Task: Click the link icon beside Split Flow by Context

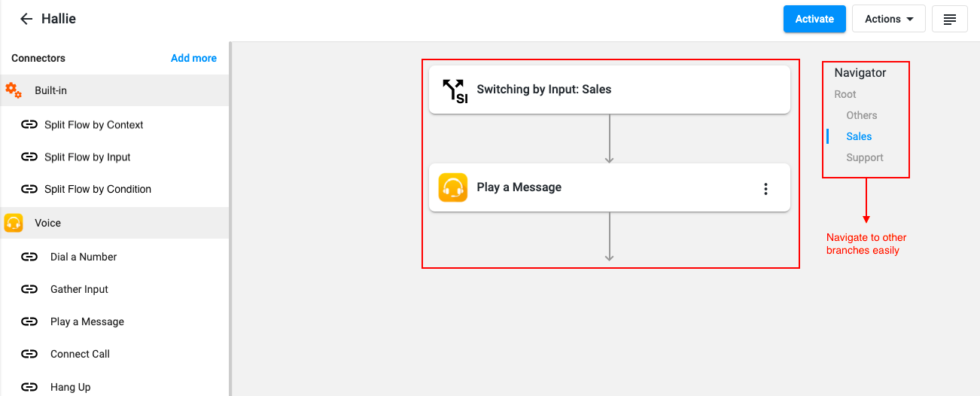Action: tap(29, 125)
